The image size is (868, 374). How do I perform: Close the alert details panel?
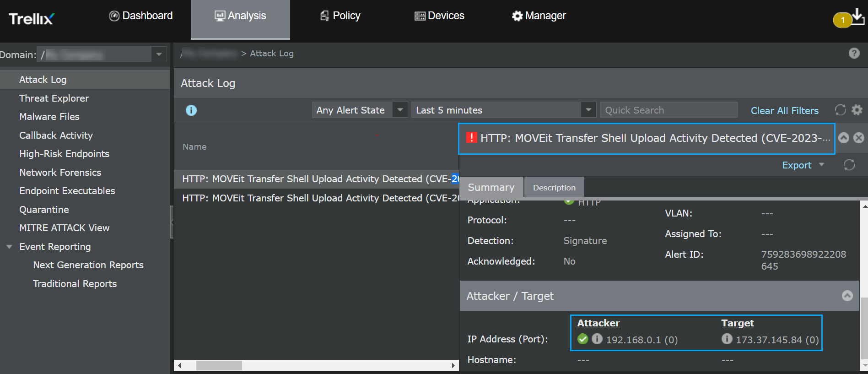(859, 138)
